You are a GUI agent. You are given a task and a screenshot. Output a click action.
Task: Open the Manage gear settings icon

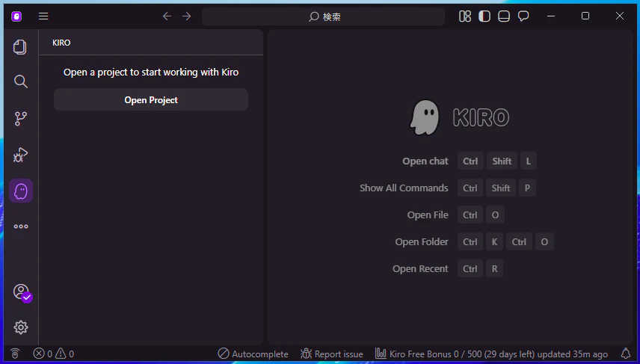[x=21, y=327]
